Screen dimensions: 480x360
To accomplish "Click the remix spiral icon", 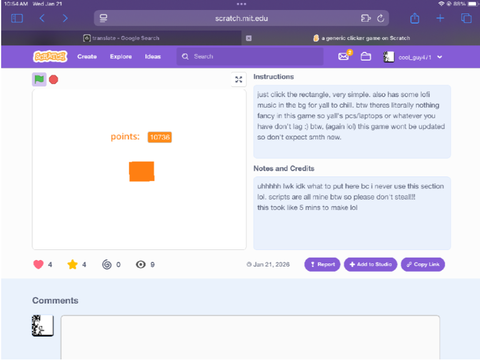I will [x=107, y=264].
